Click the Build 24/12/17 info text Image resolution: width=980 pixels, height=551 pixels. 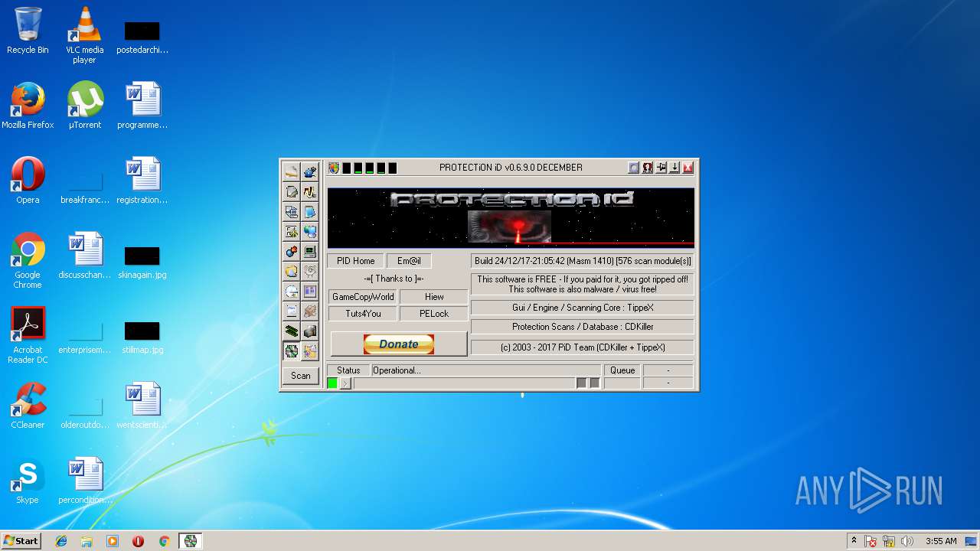(582, 261)
